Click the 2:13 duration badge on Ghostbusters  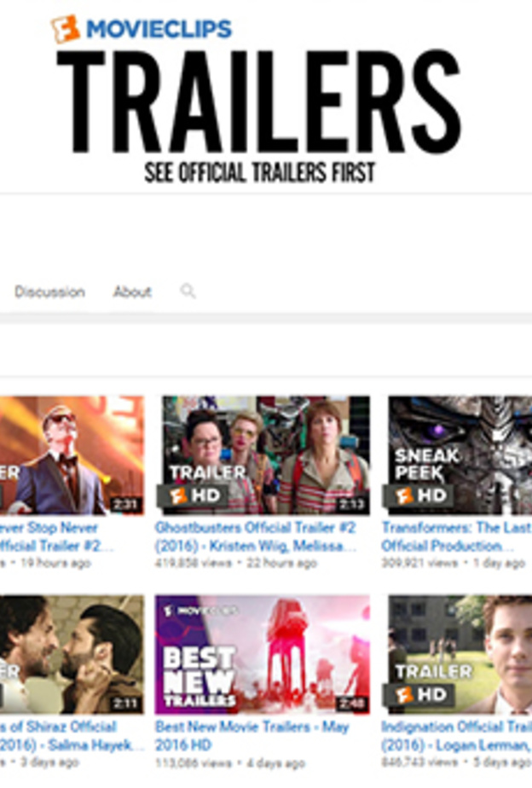[x=351, y=504]
